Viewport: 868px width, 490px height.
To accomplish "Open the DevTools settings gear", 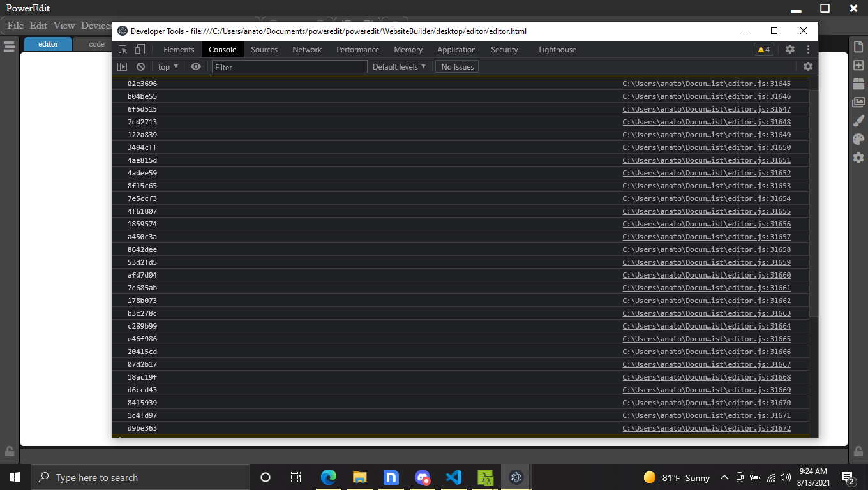I will click(x=790, y=49).
